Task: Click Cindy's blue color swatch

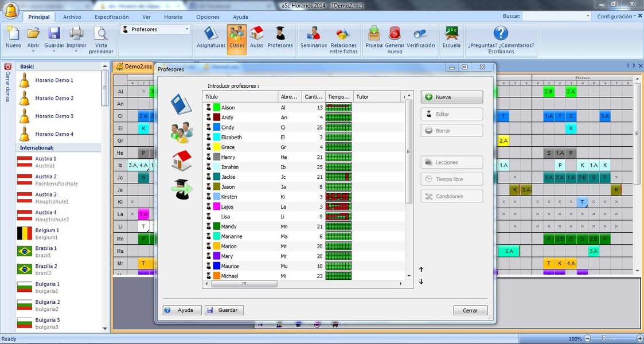Action: pyautogui.click(x=217, y=127)
